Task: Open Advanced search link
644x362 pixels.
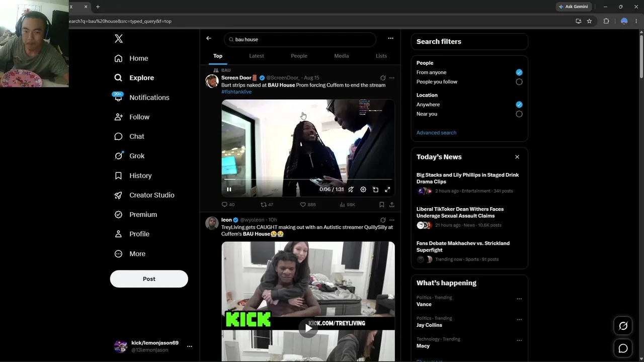Action: tap(436, 133)
